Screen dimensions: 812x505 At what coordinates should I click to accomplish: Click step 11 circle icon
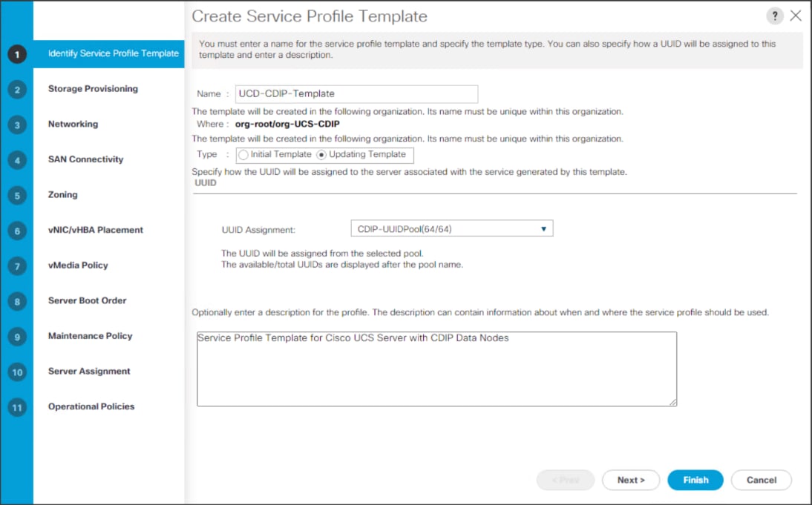(x=17, y=407)
